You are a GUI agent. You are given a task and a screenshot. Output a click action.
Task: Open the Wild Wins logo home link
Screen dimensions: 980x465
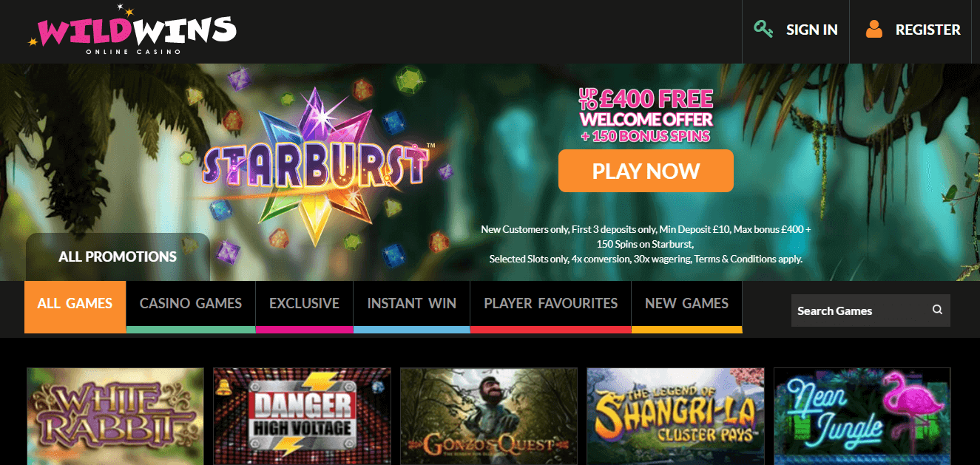click(132, 31)
